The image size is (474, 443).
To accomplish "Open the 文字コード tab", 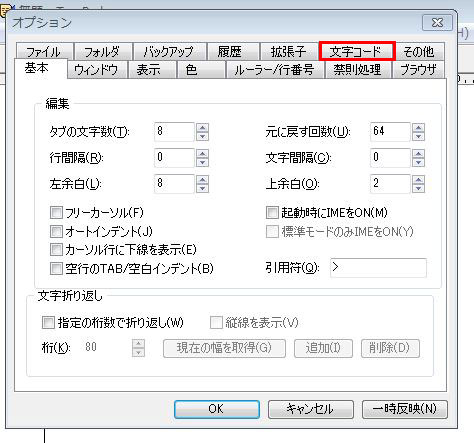I will click(357, 51).
